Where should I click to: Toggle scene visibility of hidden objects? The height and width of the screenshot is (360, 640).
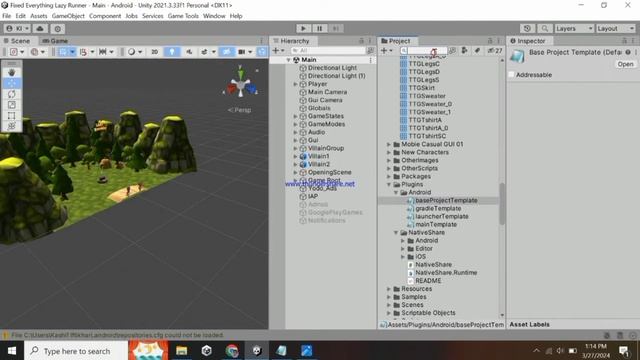pyautogui.click(x=226, y=52)
